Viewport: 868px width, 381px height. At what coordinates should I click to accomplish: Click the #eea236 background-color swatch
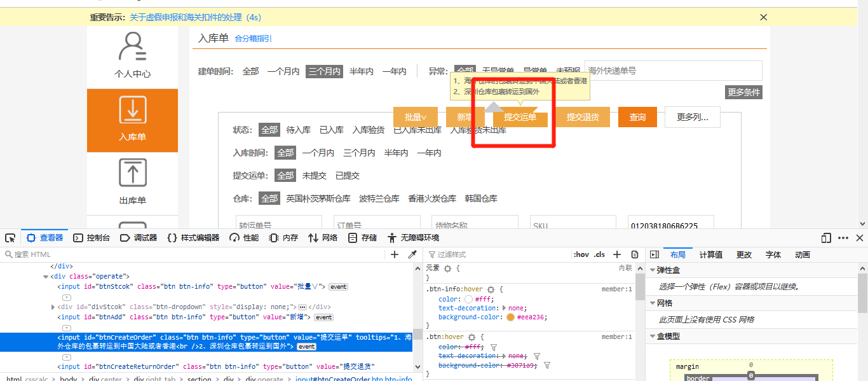tap(510, 317)
